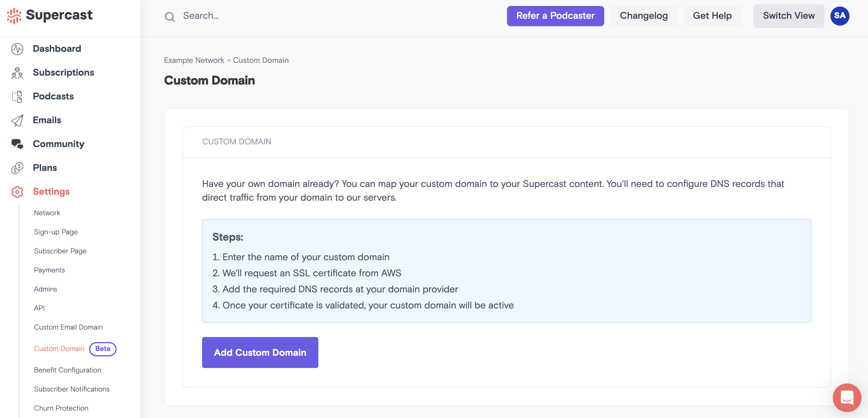Click Add Custom Domain button

tap(260, 353)
